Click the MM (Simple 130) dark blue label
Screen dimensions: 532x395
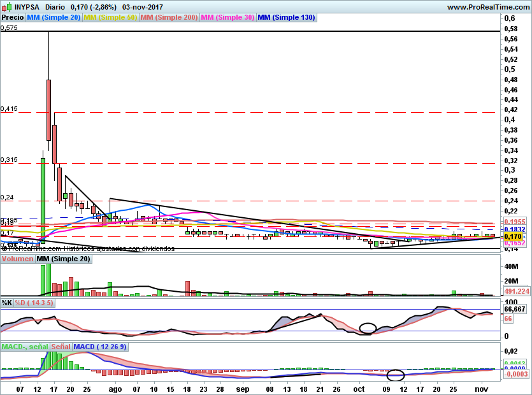(286, 18)
